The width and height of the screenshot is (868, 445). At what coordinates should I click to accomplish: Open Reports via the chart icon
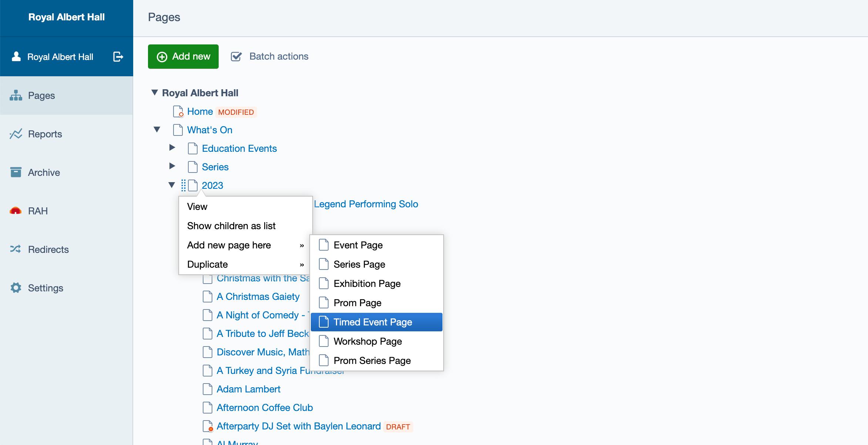(16, 134)
